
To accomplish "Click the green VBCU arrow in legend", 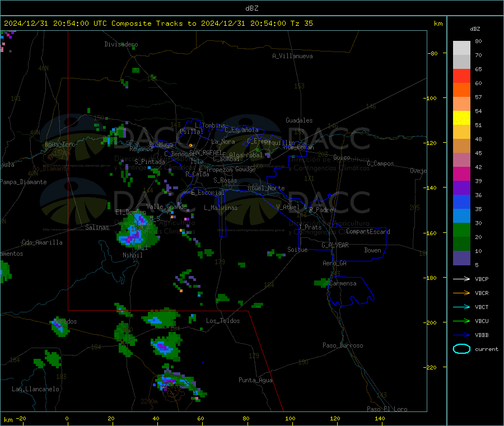I will coord(461,321).
